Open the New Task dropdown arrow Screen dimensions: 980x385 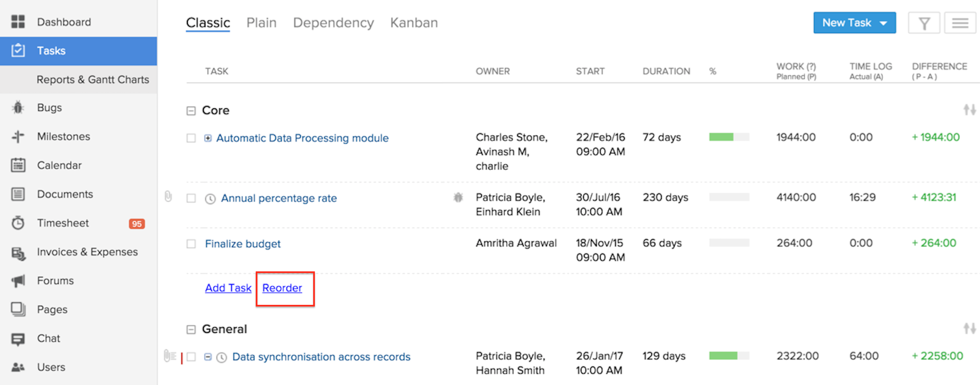pyautogui.click(x=883, y=23)
